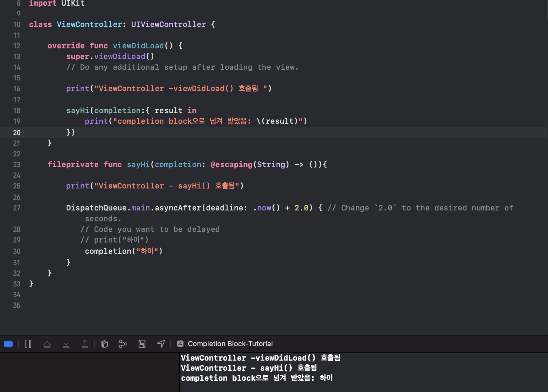
Task: Click 'DispatchQueue' on line 27
Action: tap(96, 208)
